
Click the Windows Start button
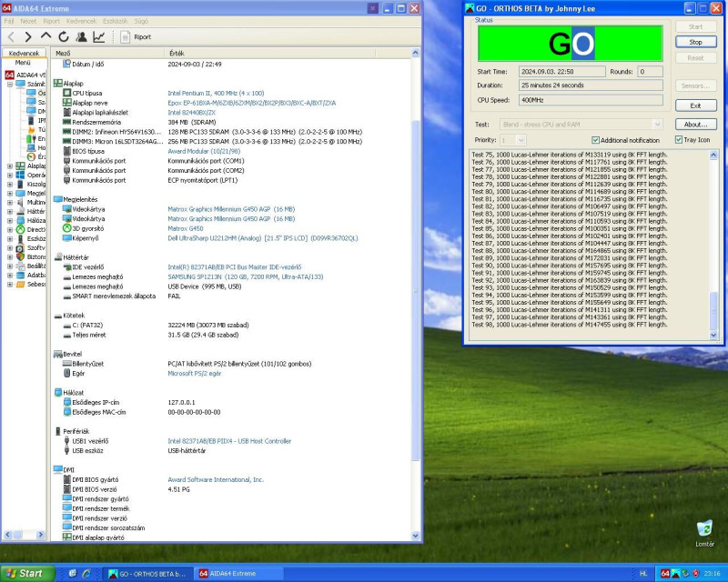pos(25,574)
